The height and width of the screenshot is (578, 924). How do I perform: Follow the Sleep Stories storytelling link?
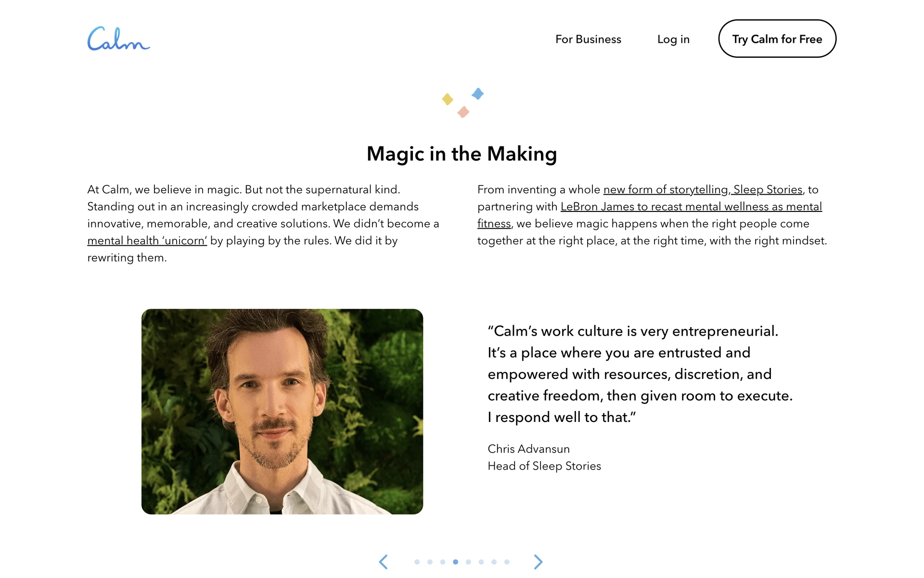click(x=703, y=190)
